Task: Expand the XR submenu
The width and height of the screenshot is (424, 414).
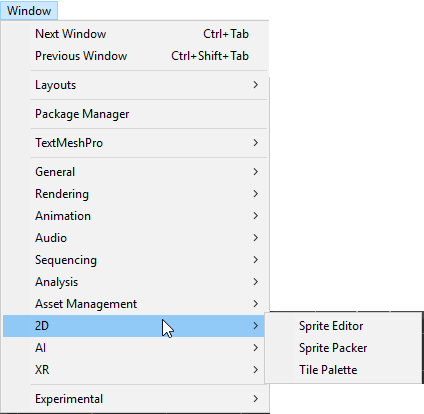Action: click(x=134, y=370)
